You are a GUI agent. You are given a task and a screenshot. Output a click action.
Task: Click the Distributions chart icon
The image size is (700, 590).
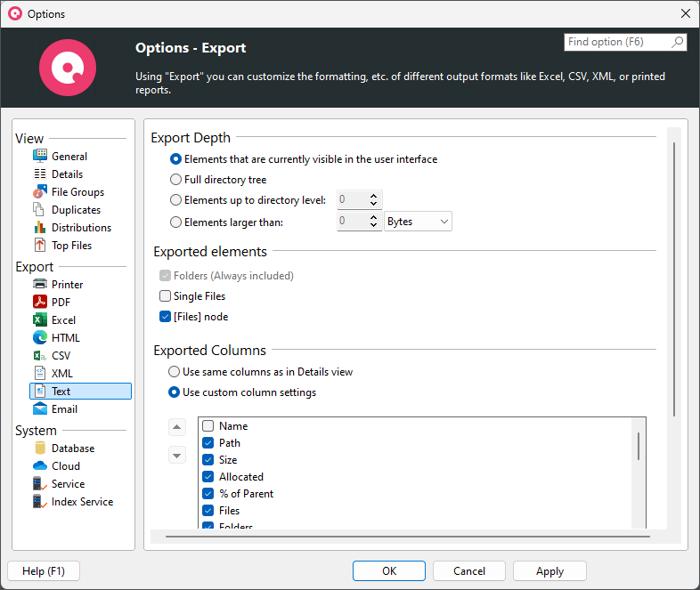coord(40,228)
